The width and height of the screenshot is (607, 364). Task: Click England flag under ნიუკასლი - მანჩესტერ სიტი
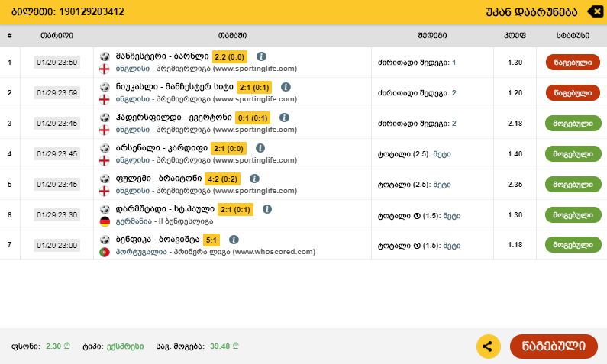(105, 99)
